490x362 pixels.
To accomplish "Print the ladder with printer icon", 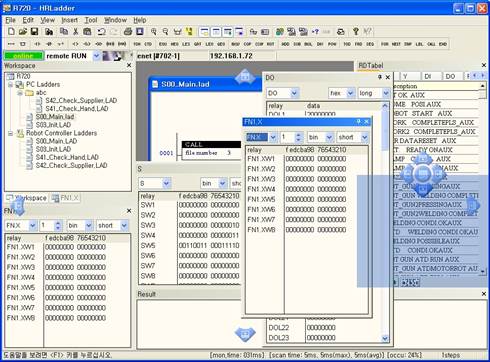I will [128, 32].
